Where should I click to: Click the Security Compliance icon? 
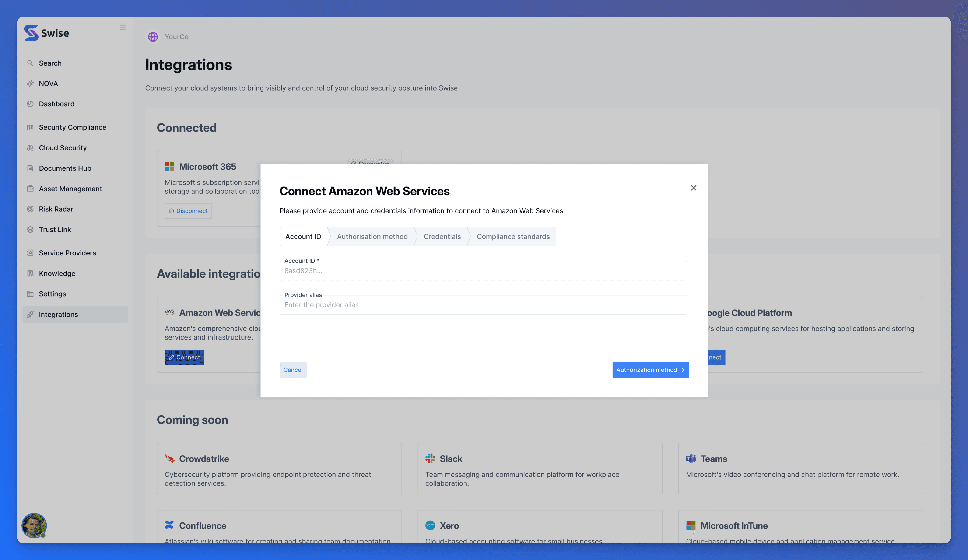(x=30, y=127)
